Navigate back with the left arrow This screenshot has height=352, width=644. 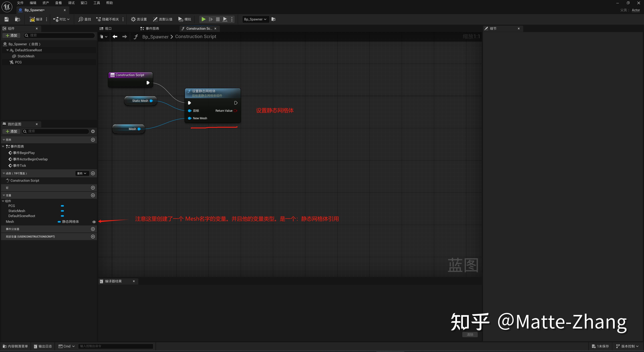[115, 37]
